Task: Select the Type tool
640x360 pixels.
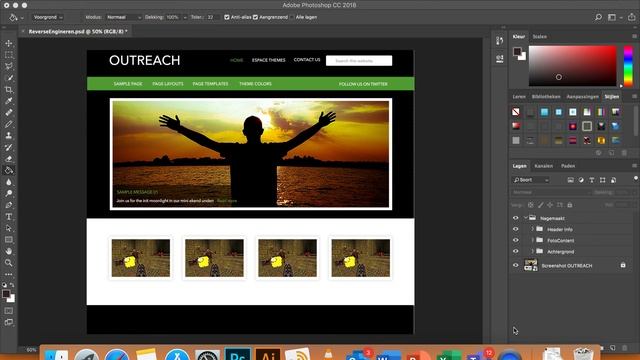Action: 9,217
